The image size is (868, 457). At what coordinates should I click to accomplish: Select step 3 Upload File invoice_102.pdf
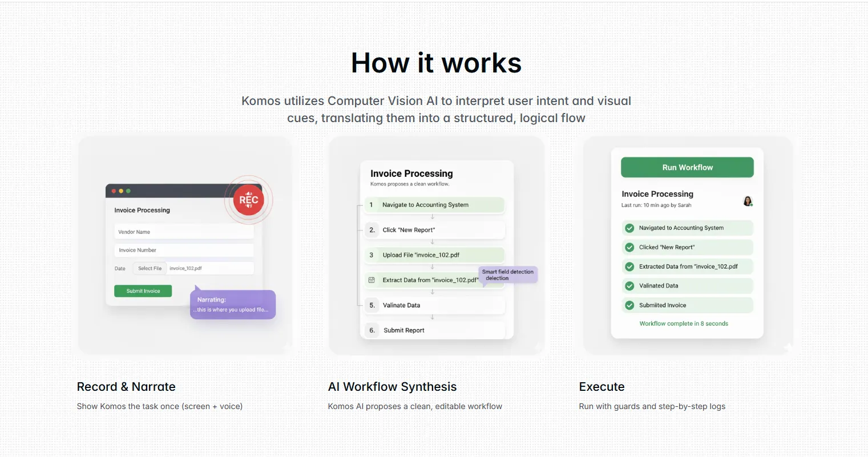[434, 255]
